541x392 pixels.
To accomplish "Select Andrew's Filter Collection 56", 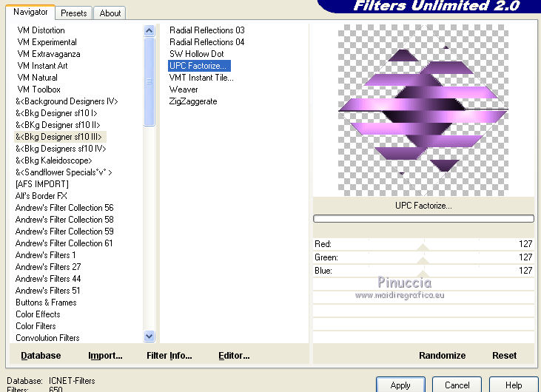I will click(64, 208).
